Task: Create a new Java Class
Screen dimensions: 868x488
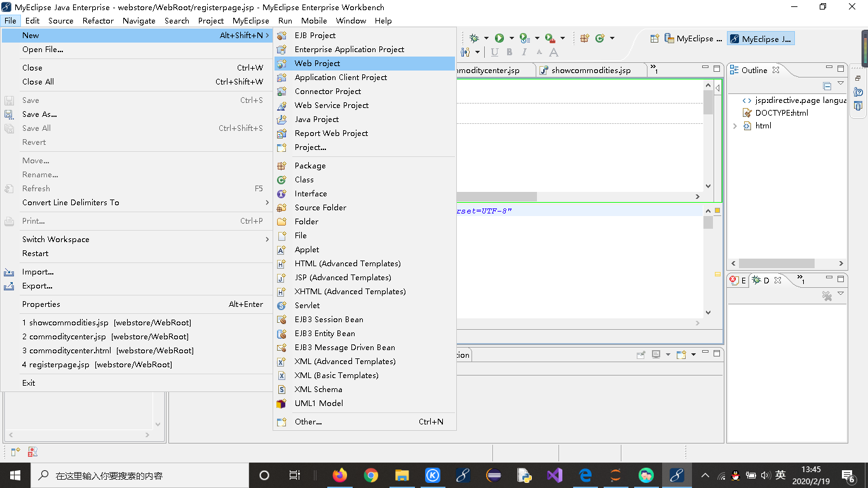Action: pos(304,179)
